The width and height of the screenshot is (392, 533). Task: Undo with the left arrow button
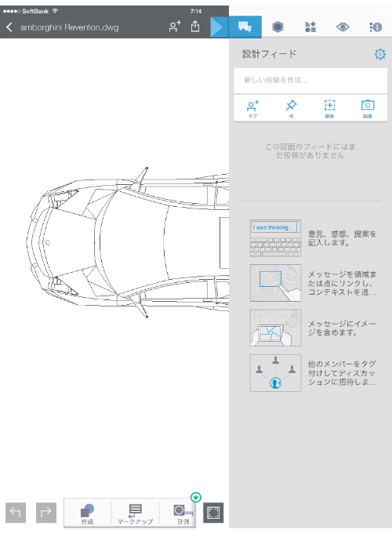(x=16, y=513)
